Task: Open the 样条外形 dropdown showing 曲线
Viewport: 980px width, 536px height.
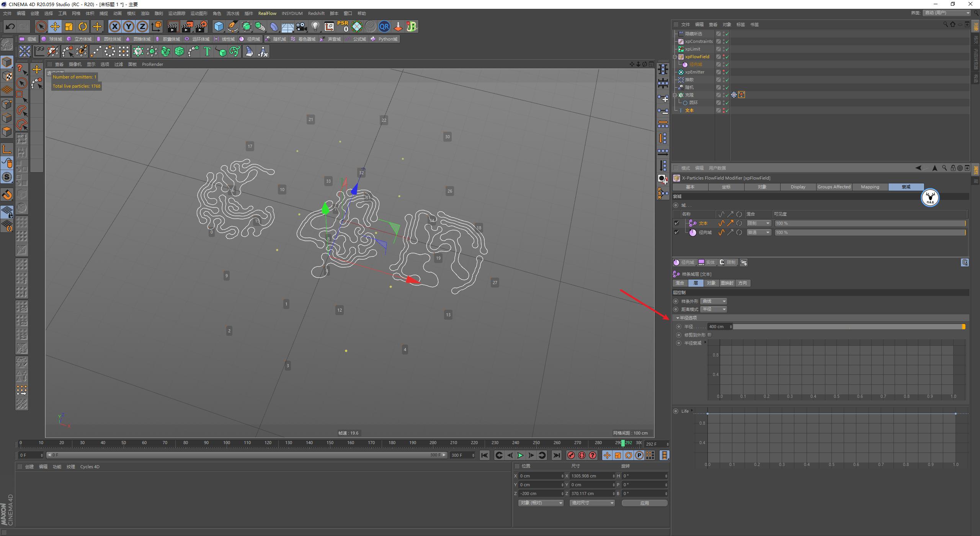Action: tap(713, 301)
